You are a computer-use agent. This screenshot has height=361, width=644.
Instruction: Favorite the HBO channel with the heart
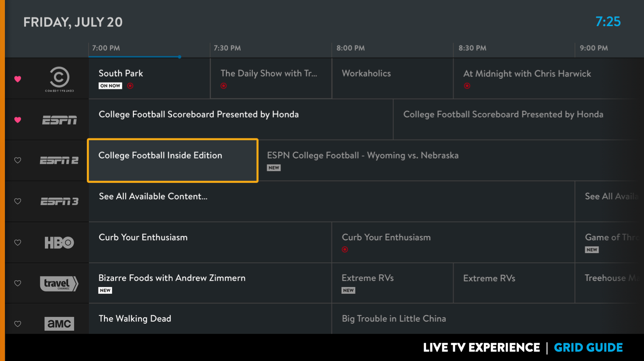[18, 243]
